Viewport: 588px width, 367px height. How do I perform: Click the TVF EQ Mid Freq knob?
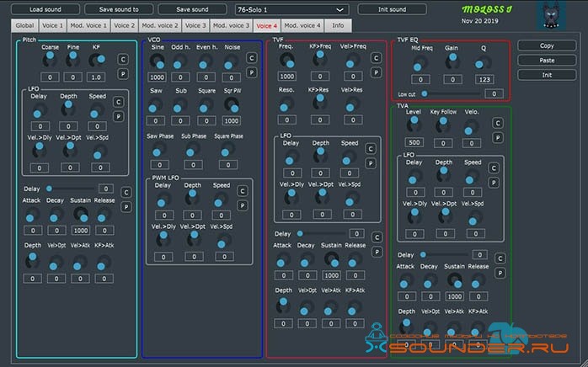(420, 63)
